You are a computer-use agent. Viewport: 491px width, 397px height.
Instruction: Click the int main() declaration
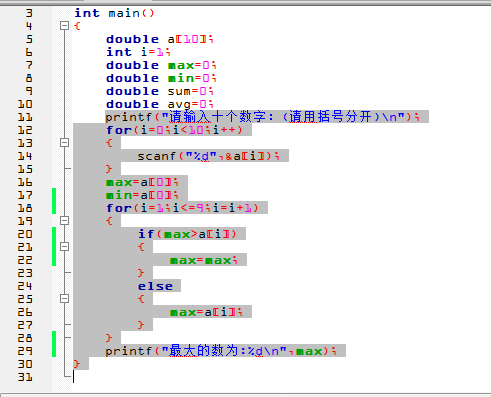coord(114,13)
